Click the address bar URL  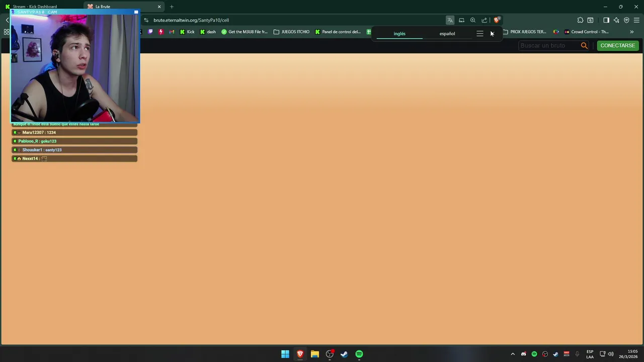click(191, 20)
